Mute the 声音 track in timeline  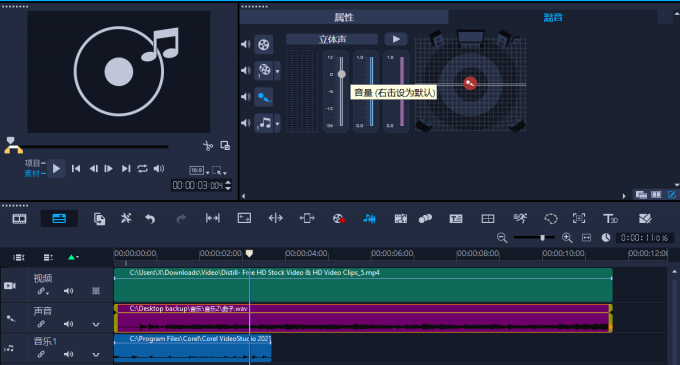(x=69, y=324)
